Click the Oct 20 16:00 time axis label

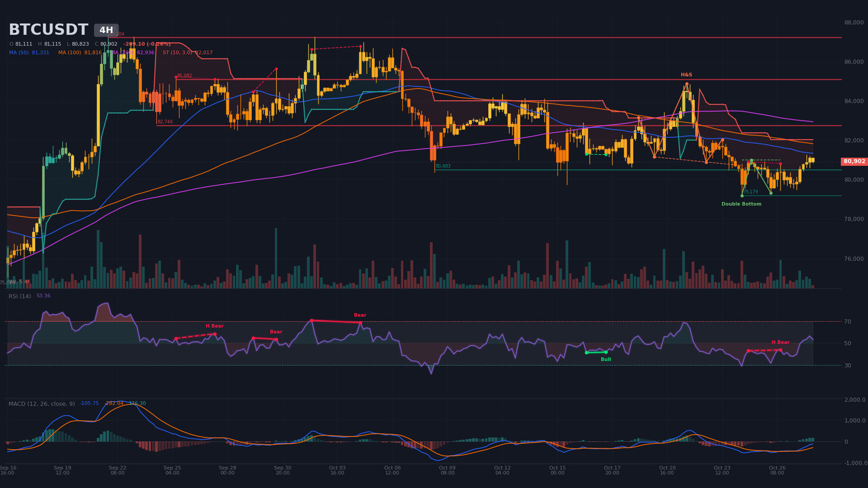coord(667,470)
